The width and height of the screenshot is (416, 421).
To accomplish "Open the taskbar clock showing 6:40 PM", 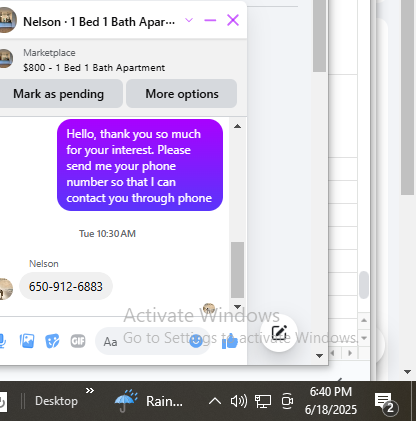I will (x=331, y=401).
